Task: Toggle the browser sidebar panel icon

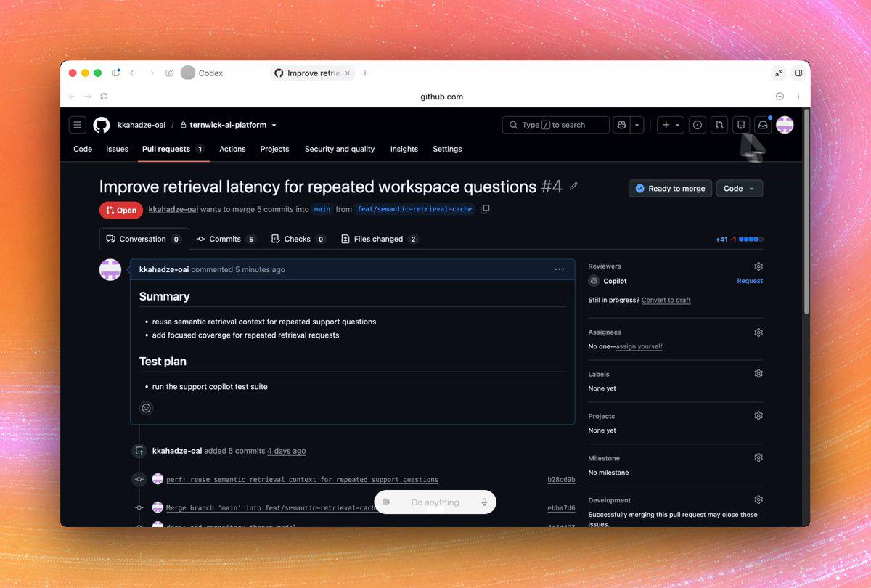Action: click(116, 73)
